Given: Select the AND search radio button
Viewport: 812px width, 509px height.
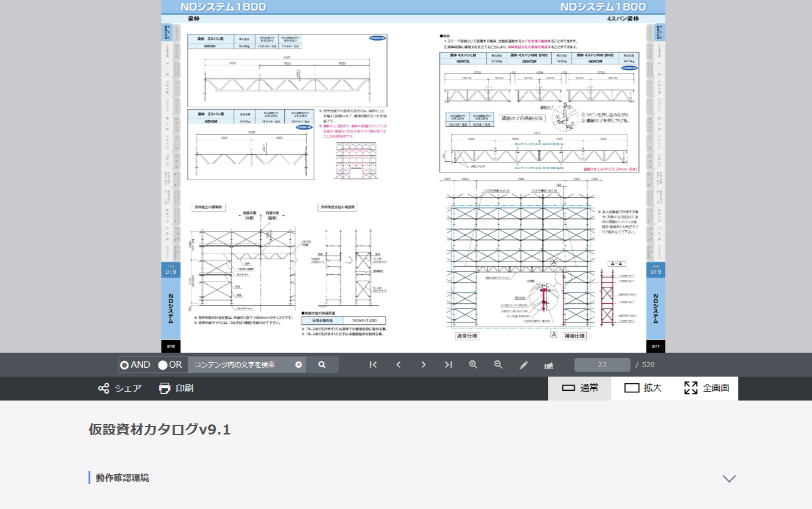Looking at the screenshot, I should point(125,365).
